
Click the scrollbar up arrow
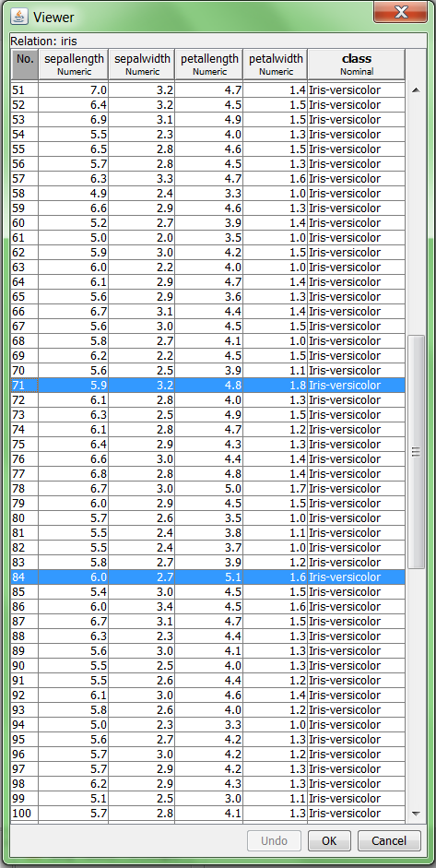click(x=416, y=89)
